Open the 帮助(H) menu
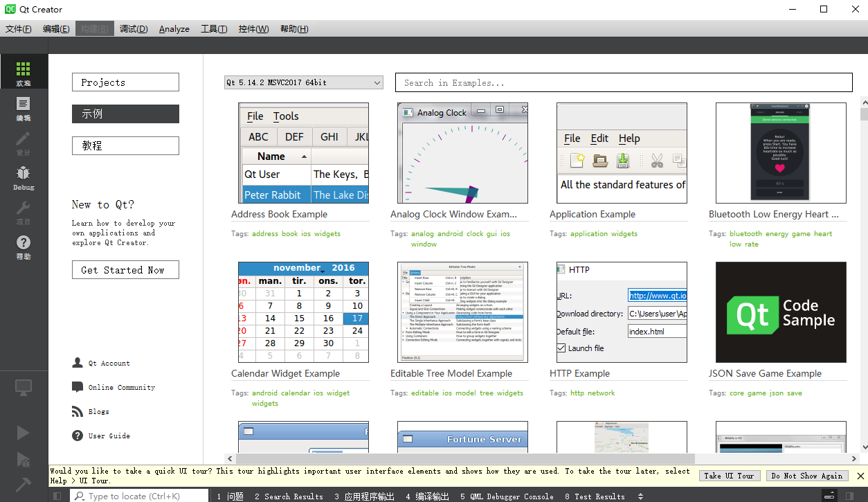This screenshot has height=502, width=868. [x=294, y=28]
